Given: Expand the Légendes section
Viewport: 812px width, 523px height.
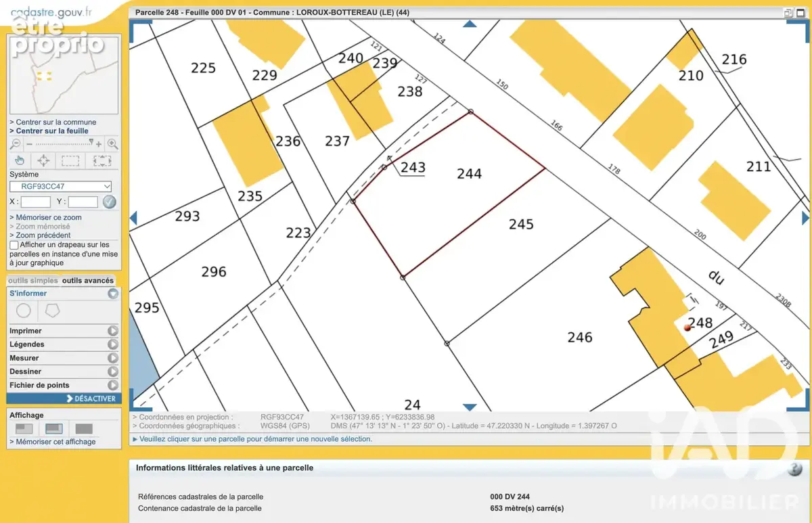Looking at the screenshot, I should tap(113, 344).
